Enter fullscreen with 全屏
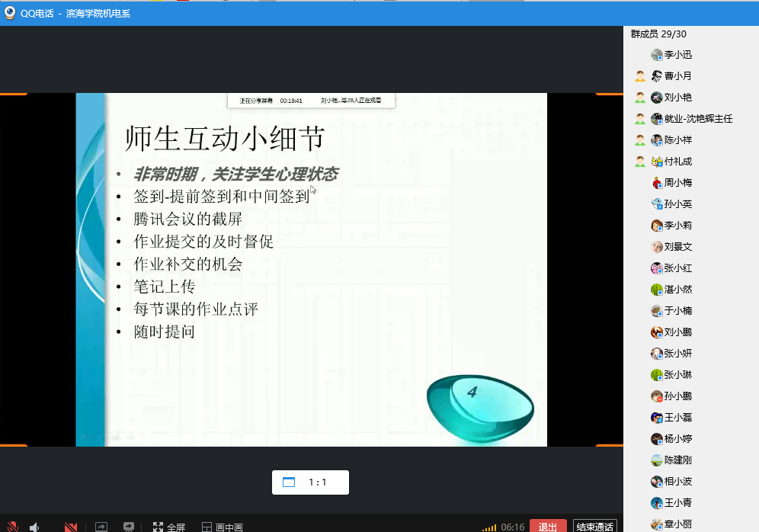The width and height of the screenshot is (759, 532). [x=168, y=527]
